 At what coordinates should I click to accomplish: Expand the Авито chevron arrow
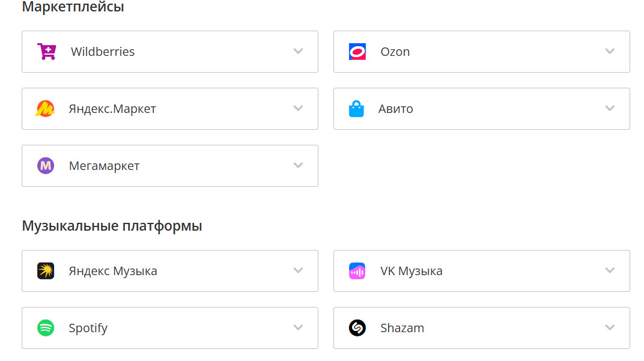point(610,109)
